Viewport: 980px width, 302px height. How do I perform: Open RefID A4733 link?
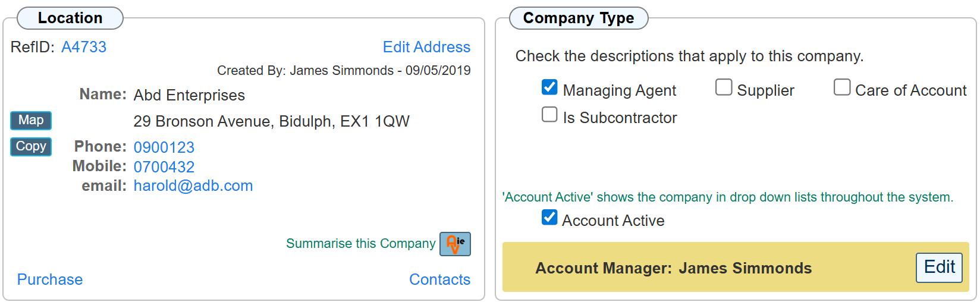tap(84, 47)
